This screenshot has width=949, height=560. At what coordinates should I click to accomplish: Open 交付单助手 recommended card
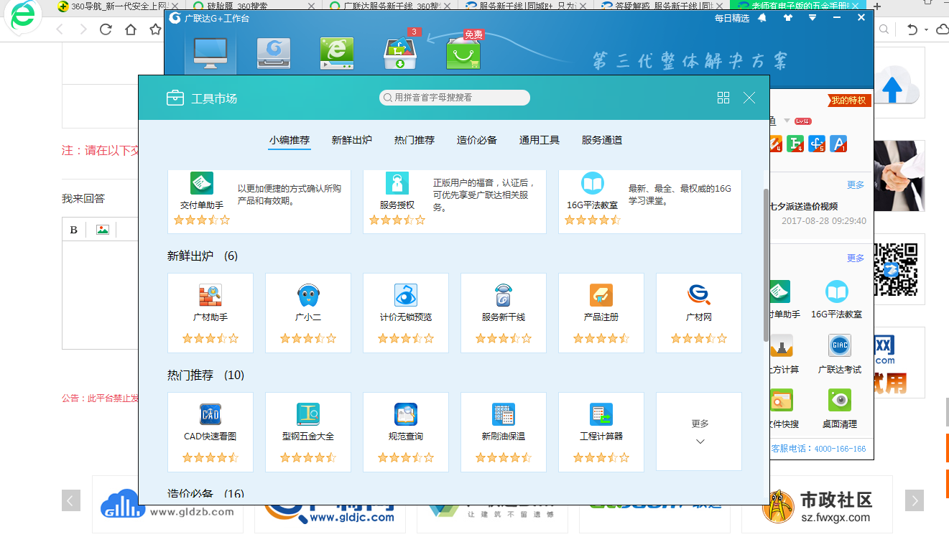coord(259,201)
